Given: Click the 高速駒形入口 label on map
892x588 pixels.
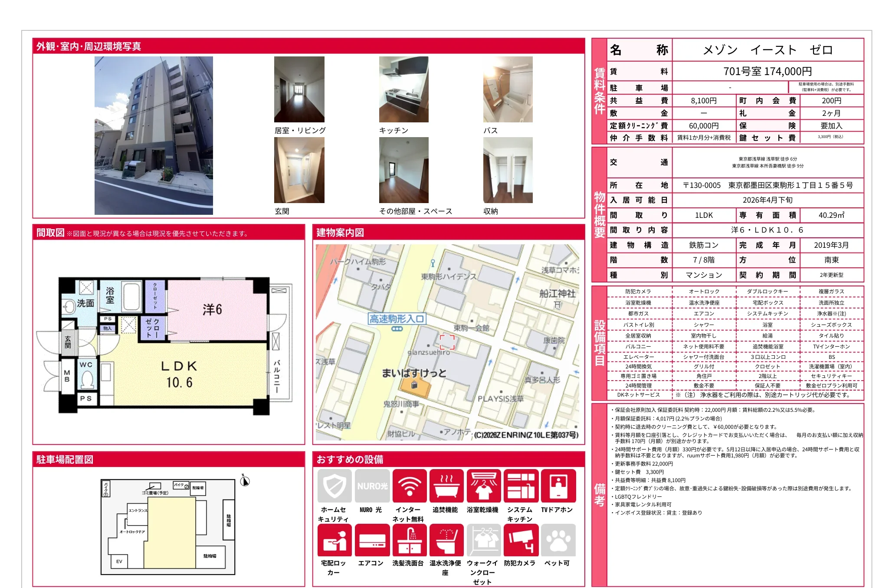Looking at the screenshot, I should point(397,319).
